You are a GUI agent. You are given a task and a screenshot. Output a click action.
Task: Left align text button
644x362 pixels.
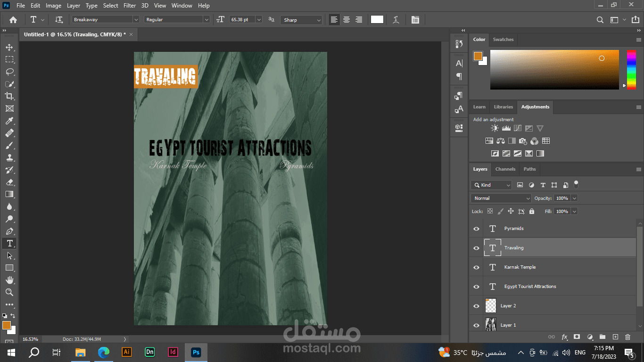334,20
